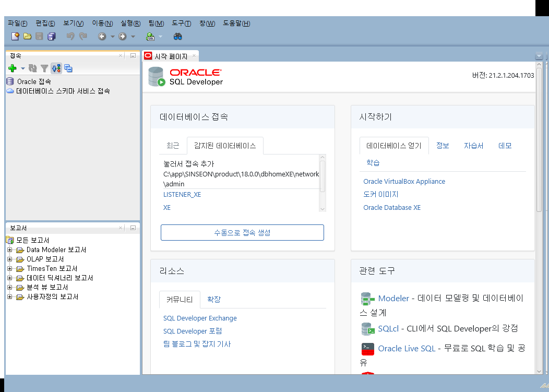Open the 도움말 menu
Image resolution: width=549 pixels, height=392 pixels.
(x=237, y=23)
